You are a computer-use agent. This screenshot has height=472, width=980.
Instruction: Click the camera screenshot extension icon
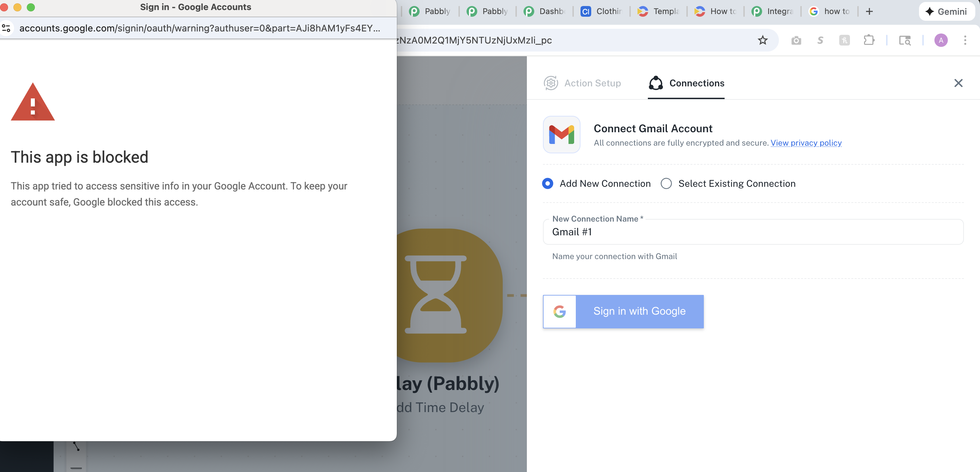(796, 40)
